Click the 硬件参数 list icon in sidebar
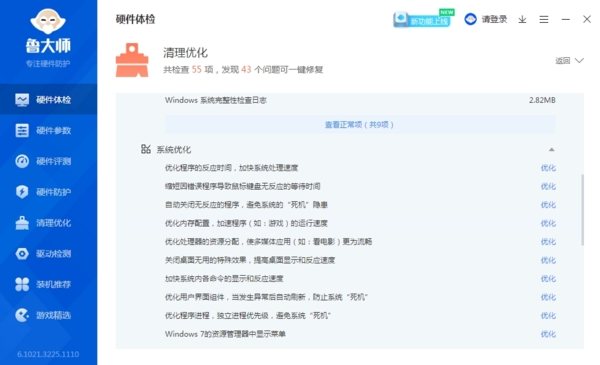This screenshot has width=600, height=365. (x=22, y=130)
